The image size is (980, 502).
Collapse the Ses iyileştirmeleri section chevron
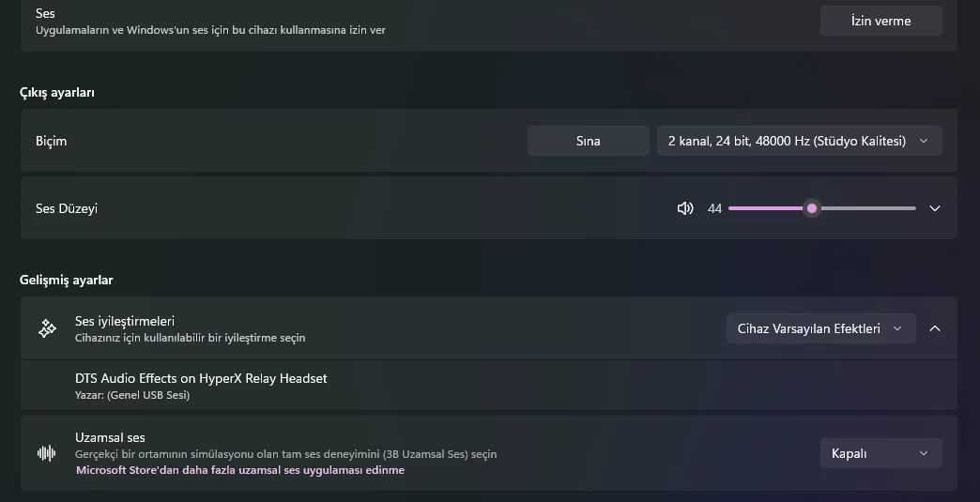pos(935,328)
